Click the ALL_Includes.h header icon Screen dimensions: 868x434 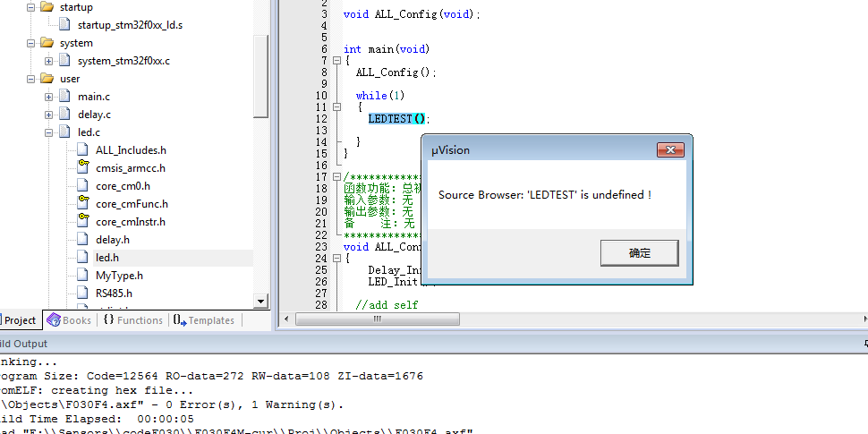(82, 150)
